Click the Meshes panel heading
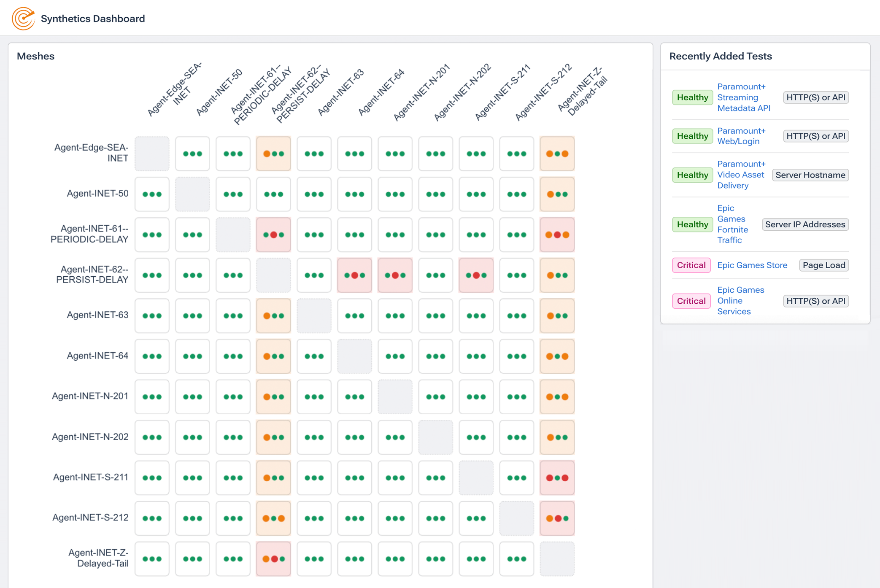Image resolution: width=880 pixels, height=588 pixels. coord(35,56)
